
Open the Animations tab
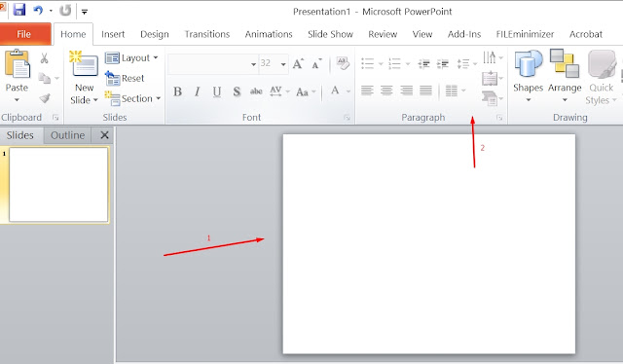click(x=269, y=34)
